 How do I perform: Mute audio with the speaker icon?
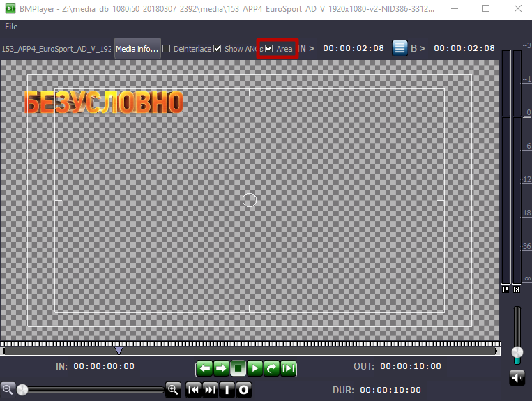[517, 377]
